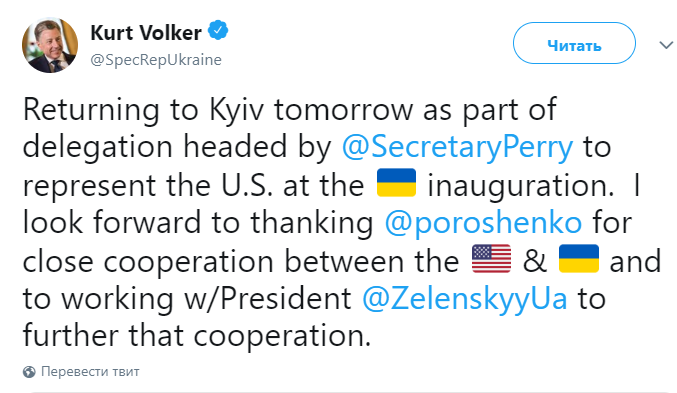Click the globe translate icon
Image resolution: width=677 pixels, height=393 pixels.
[29, 372]
